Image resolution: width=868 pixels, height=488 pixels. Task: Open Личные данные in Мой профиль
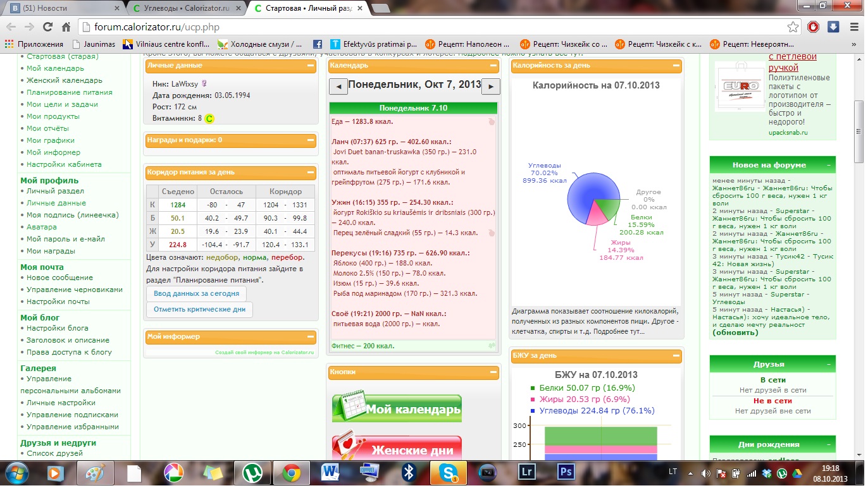[x=56, y=203]
